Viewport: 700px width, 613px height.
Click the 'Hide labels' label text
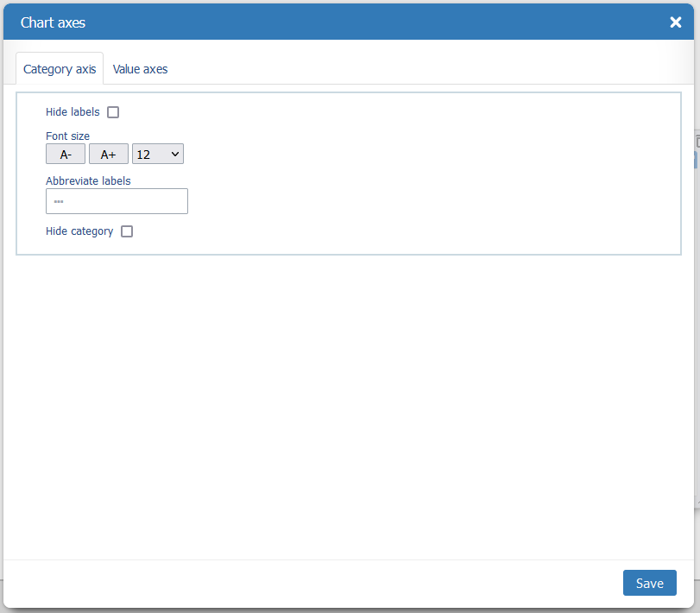(73, 112)
